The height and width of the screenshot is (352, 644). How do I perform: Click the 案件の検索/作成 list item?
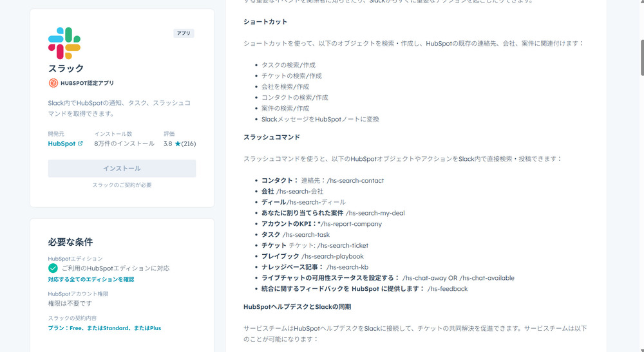coord(285,109)
